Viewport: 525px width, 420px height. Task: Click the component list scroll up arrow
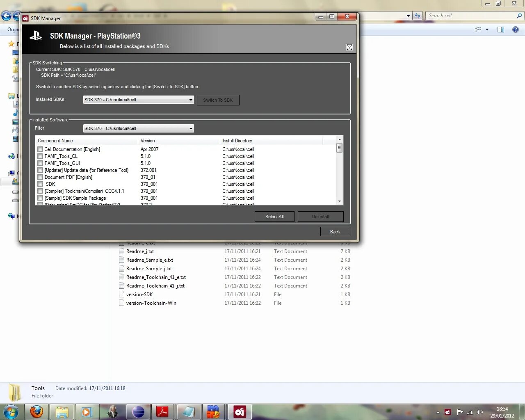(339, 139)
